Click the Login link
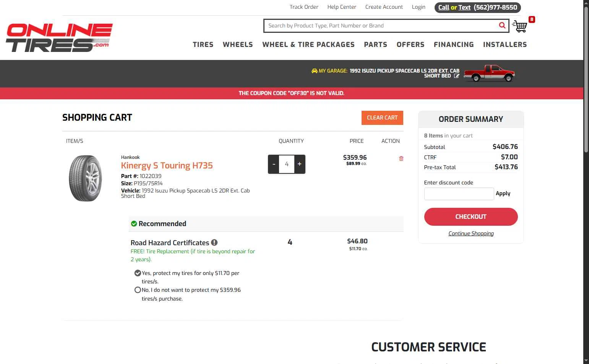Viewport: 589px width, 364px height. coord(419,7)
